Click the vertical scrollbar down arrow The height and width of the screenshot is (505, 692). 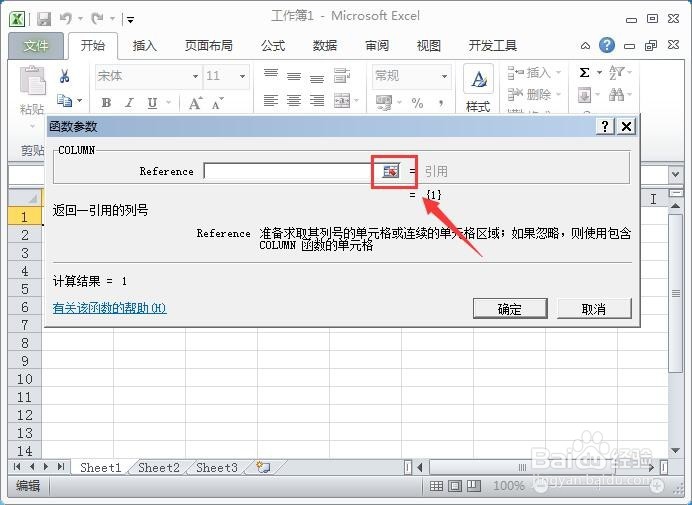coord(675,450)
